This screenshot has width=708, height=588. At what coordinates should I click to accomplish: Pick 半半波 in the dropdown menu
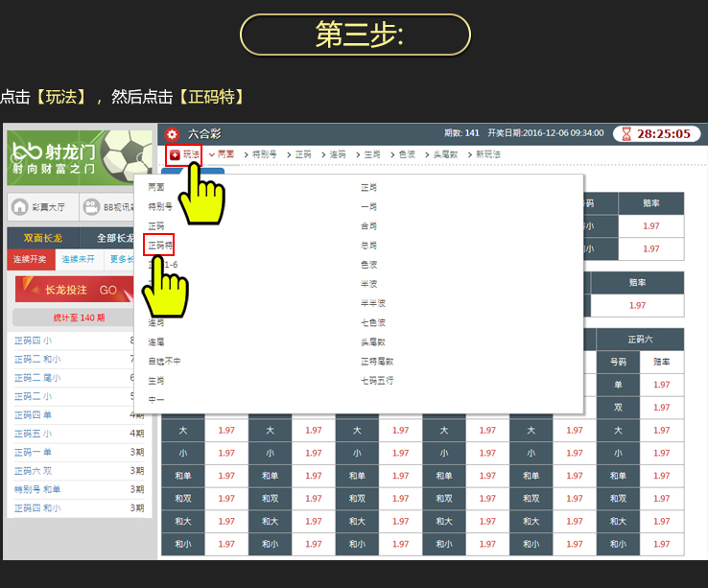pos(373,303)
